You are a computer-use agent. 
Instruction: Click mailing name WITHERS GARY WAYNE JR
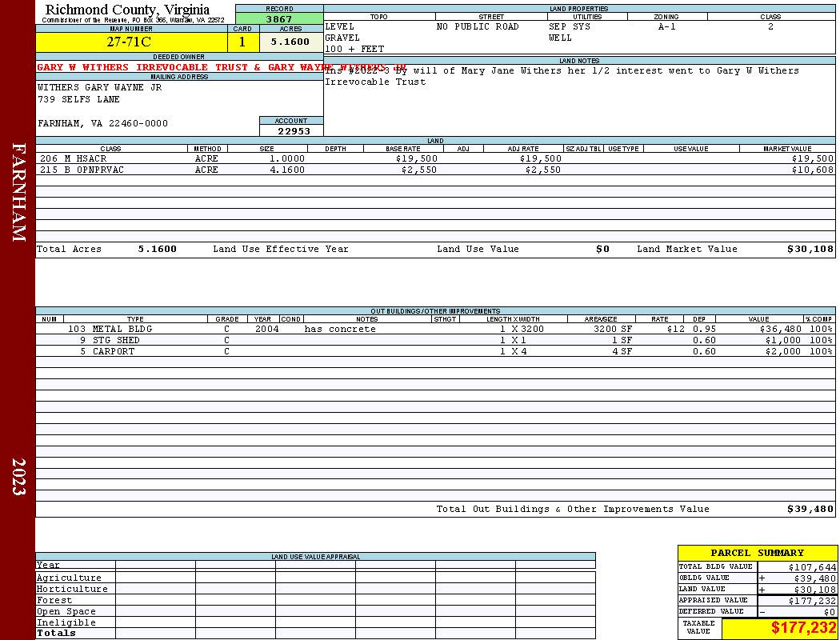(100, 87)
